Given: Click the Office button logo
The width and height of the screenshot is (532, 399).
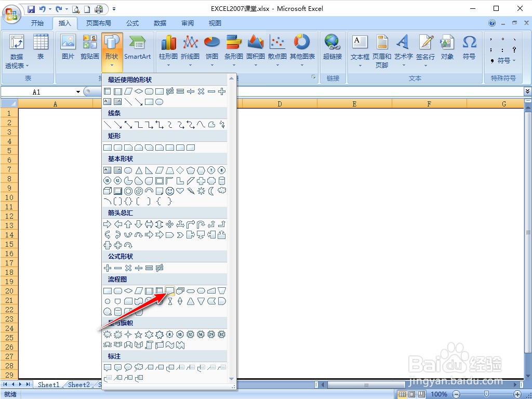Looking at the screenshot, I should [11, 14].
